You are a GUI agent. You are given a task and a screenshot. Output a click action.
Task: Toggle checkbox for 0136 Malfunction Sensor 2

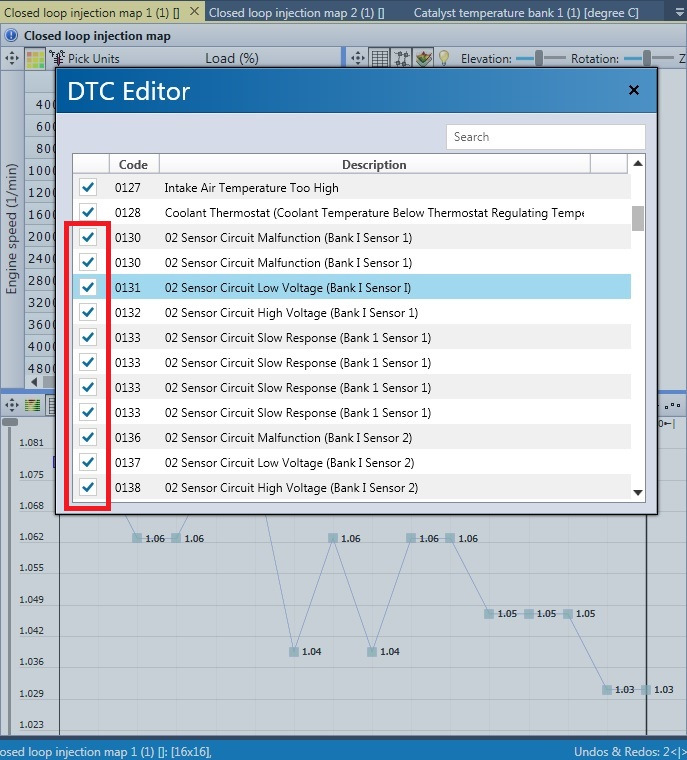click(x=88, y=437)
